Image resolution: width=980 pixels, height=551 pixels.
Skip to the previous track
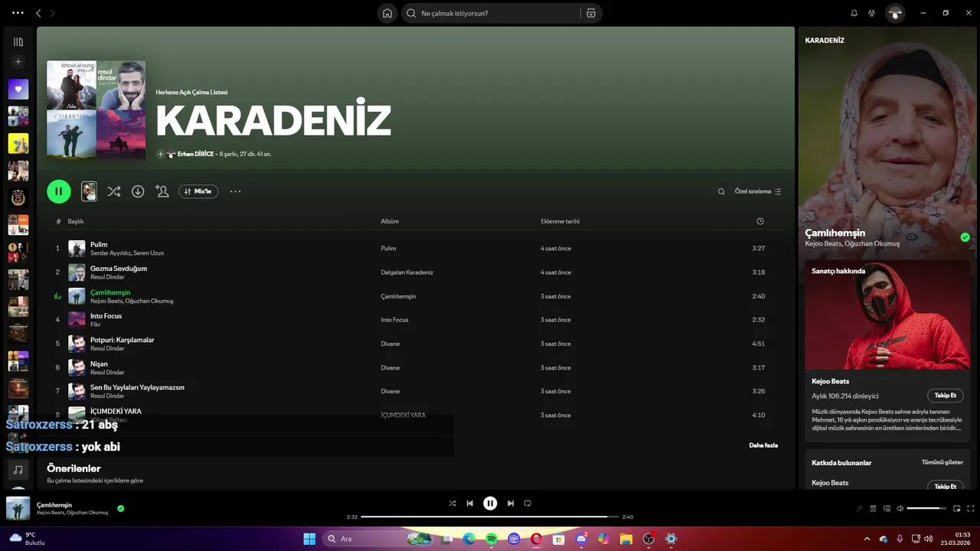coord(470,504)
